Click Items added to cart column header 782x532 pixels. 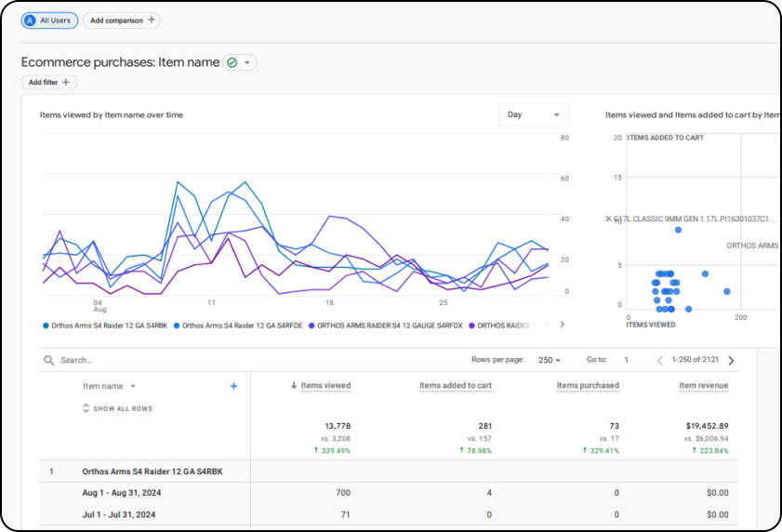point(456,386)
